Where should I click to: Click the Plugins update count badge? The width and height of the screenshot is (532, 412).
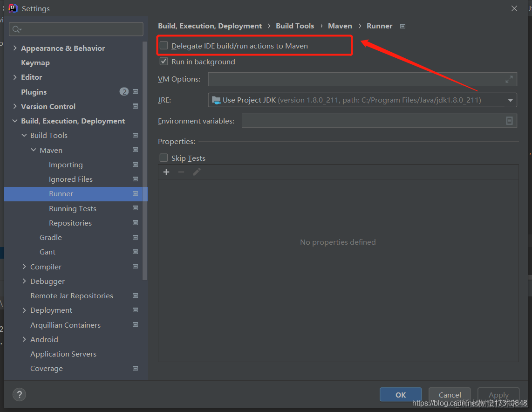point(124,92)
